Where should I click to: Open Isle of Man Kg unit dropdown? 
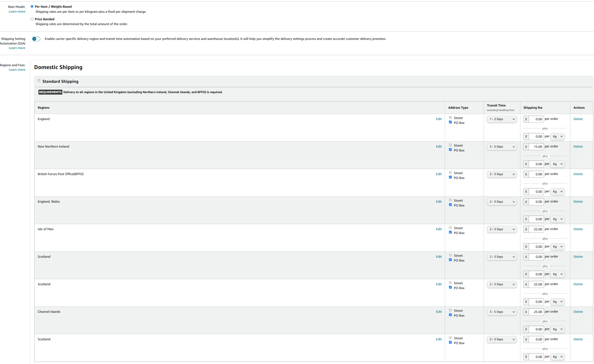tap(558, 247)
